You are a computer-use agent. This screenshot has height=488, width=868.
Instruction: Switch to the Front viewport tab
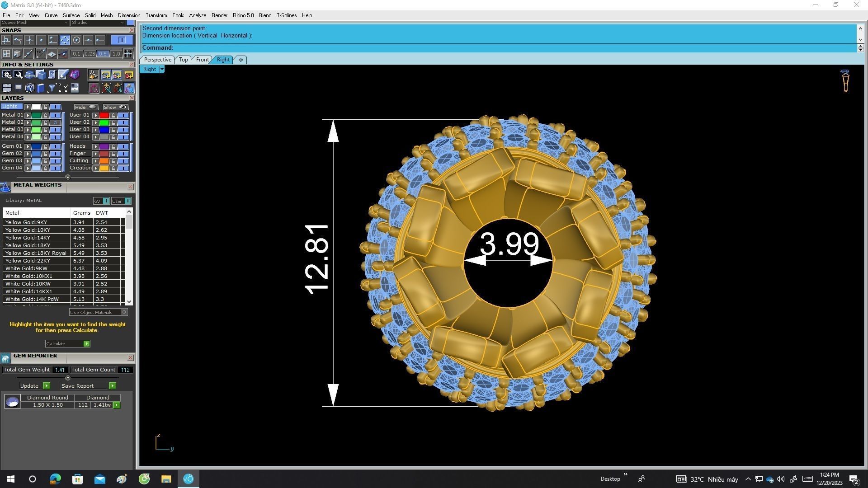click(202, 60)
